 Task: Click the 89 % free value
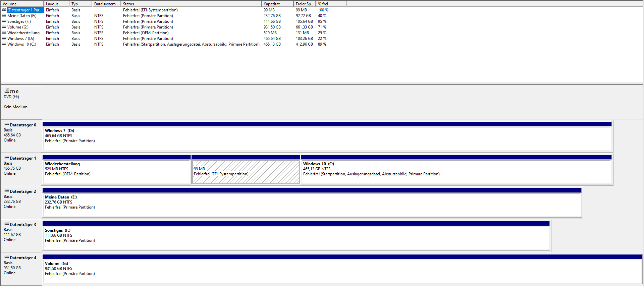coord(322,44)
